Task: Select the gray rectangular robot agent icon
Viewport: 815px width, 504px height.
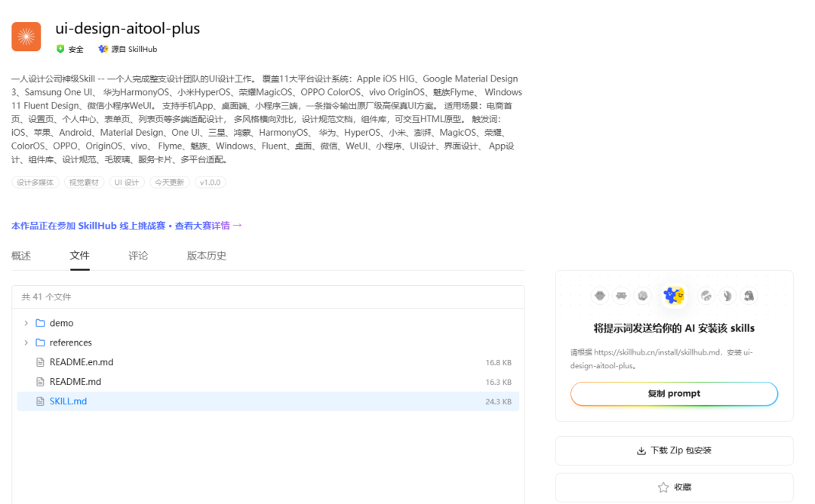Action: [x=621, y=296]
